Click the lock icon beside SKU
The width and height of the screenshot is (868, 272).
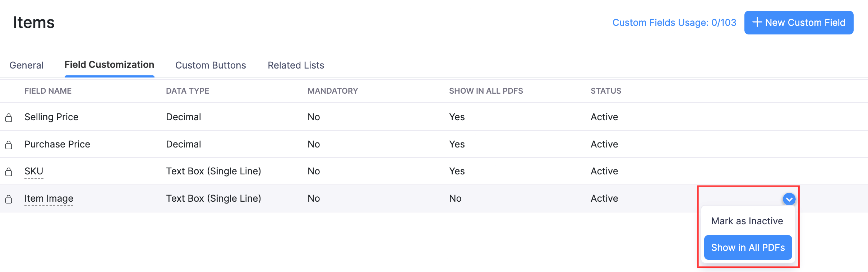click(9, 171)
